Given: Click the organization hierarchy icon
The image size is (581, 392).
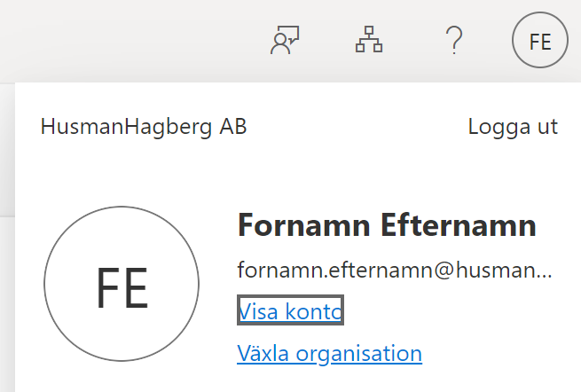Looking at the screenshot, I should pos(368,40).
